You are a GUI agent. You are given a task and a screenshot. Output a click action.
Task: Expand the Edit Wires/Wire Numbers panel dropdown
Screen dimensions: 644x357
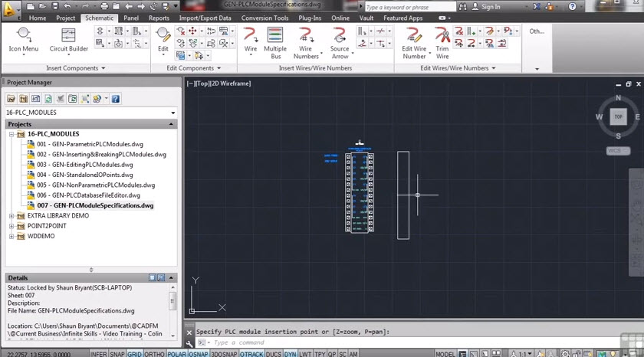point(494,68)
